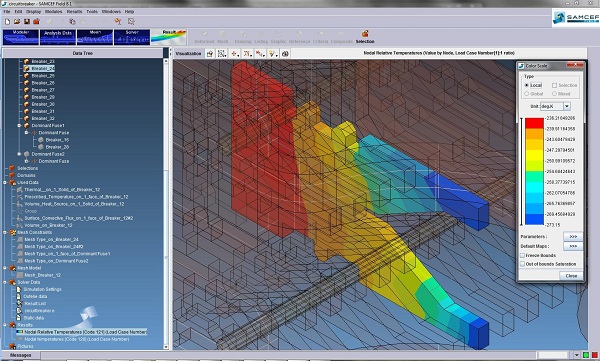600x361 pixels.
Task: Open the Display menu
Action: [x=33, y=11]
